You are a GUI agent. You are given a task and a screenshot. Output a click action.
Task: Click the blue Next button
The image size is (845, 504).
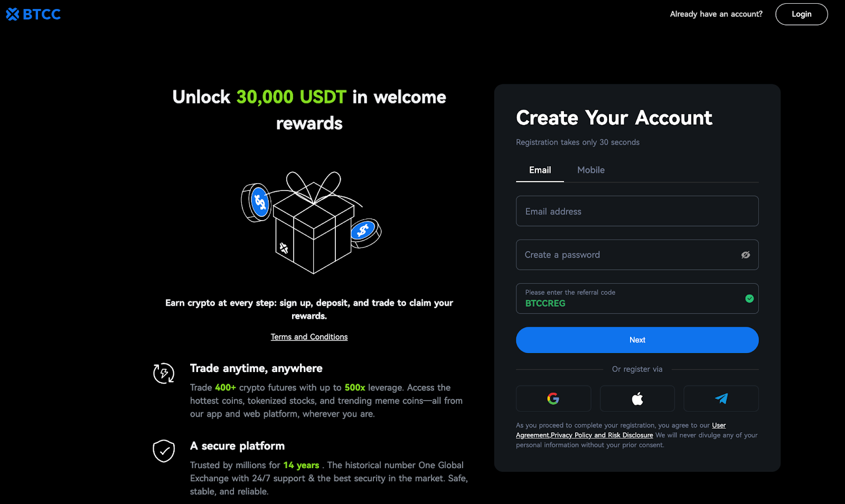tap(637, 340)
